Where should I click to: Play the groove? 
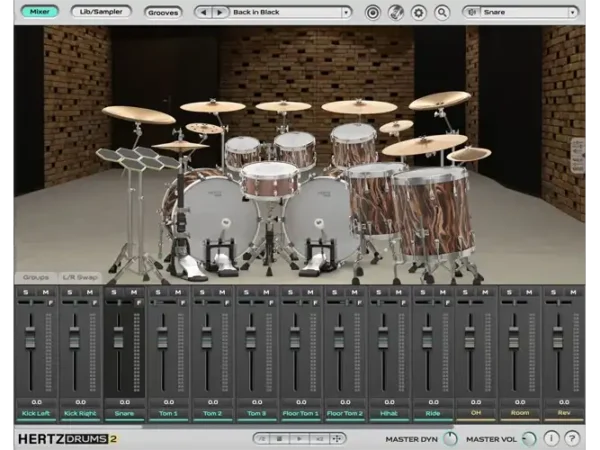(x=299, y=439)
